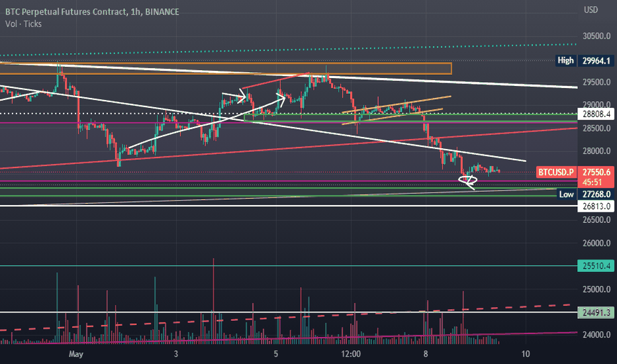The height and width of the screenshot is (364, 617).
Task: Click the 26000.0 price scale value
Action: [x=596, y=243]
